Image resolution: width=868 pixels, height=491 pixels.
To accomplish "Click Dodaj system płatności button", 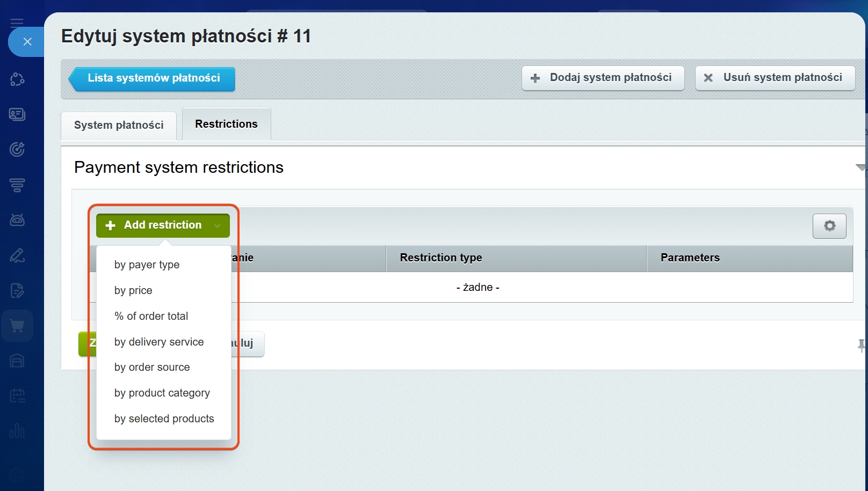I will (x=603, y=78).
